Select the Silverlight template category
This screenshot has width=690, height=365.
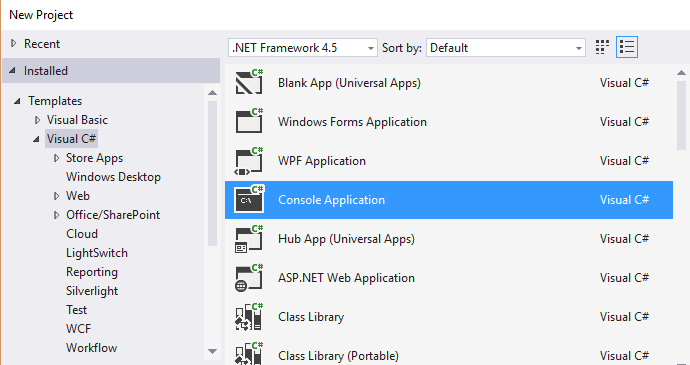(x=92, y=291)
